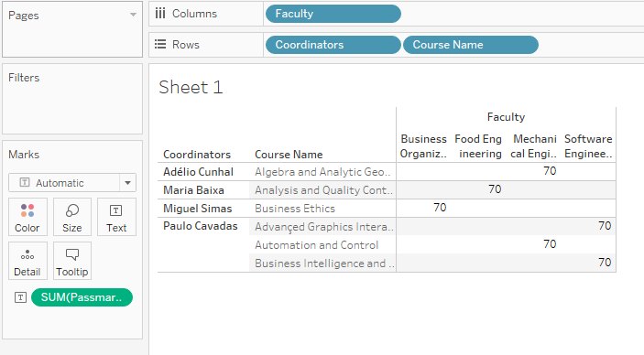Screen dimensions: 644x355
Task: Click the text icon beside SUM(Passmar..) pill
Action: (x=20, y=297)
